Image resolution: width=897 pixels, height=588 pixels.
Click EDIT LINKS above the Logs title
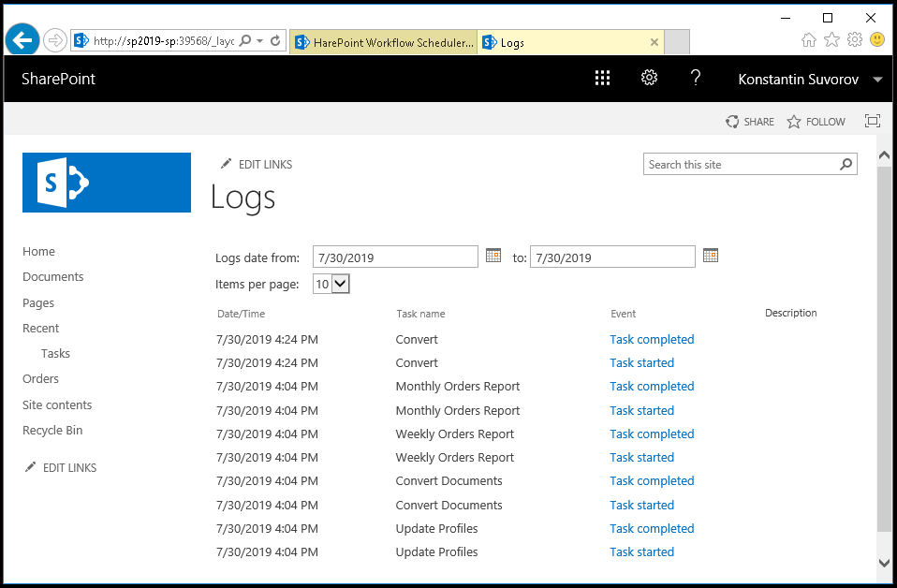257,164
